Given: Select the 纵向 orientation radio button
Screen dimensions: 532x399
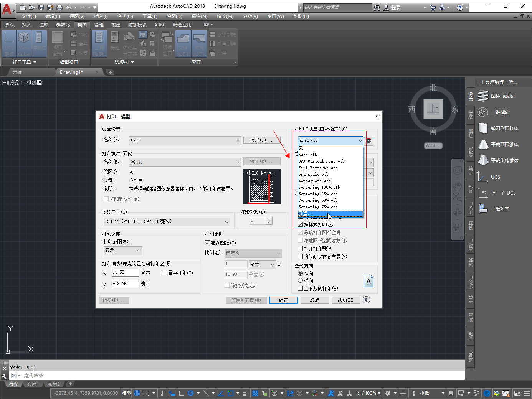Looking at the screenshot, I should (x=301, y=274).
